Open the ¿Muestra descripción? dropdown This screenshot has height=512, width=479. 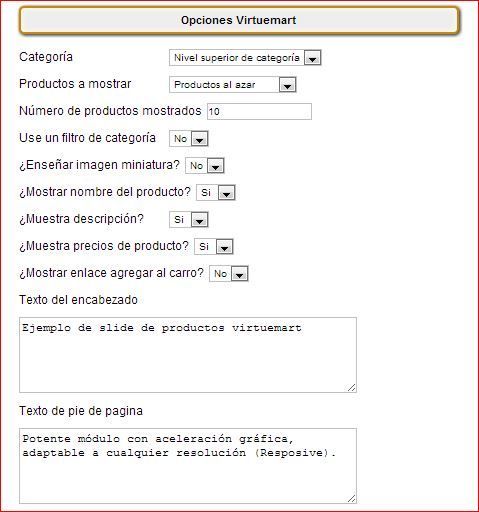(x=189, y=220)
